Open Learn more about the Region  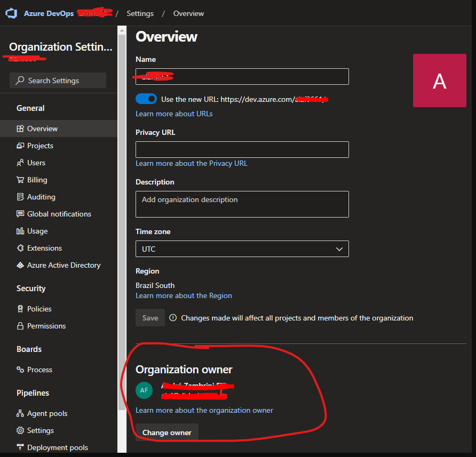click(184, 295)
